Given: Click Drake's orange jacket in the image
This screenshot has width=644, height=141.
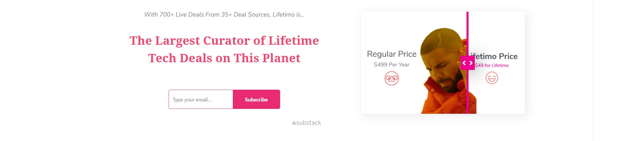Looking at the screenshot, I should click(439, 100).
